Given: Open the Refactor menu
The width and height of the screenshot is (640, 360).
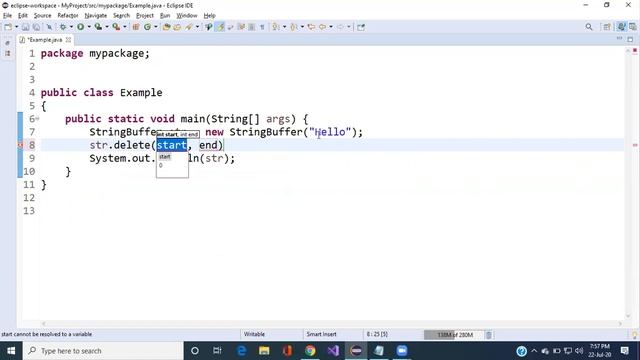Looking at the screenshot, I should (68, 16).
